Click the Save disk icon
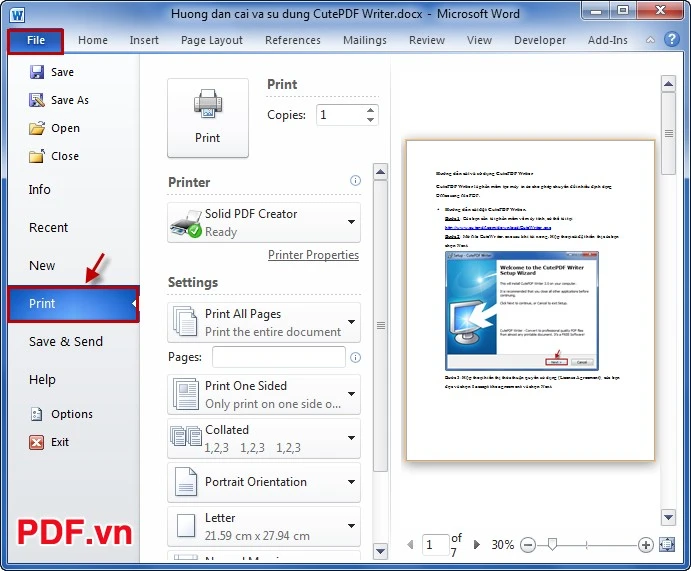This screenshot has width=691, height=571. coord(37,72)
